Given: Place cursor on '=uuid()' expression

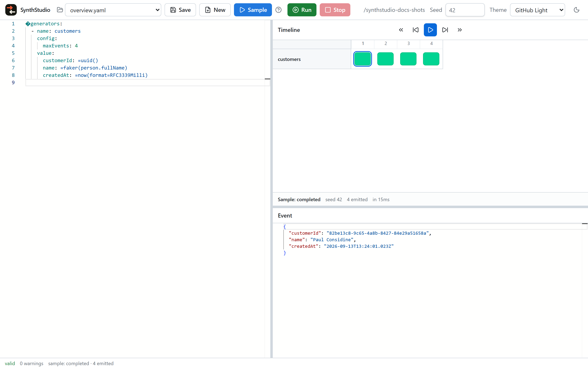Looking at the screenshot, I should tap(88, 60).
